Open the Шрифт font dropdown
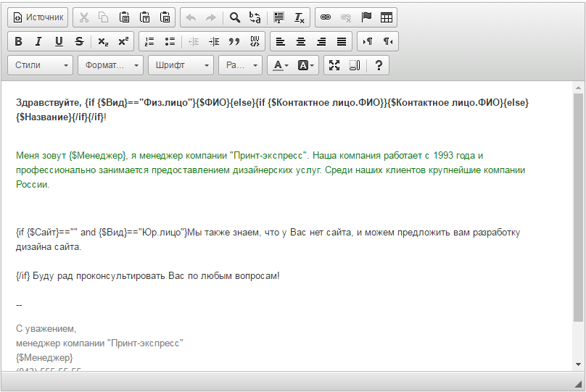The image size is (586, 392). coord(181,65)
